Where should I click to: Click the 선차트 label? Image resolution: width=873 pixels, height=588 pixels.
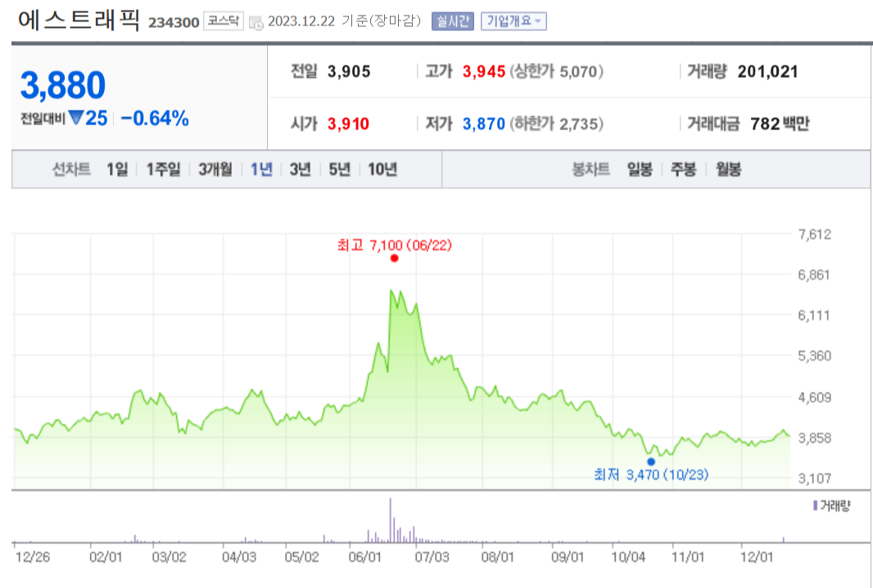(x=71, y=170)
